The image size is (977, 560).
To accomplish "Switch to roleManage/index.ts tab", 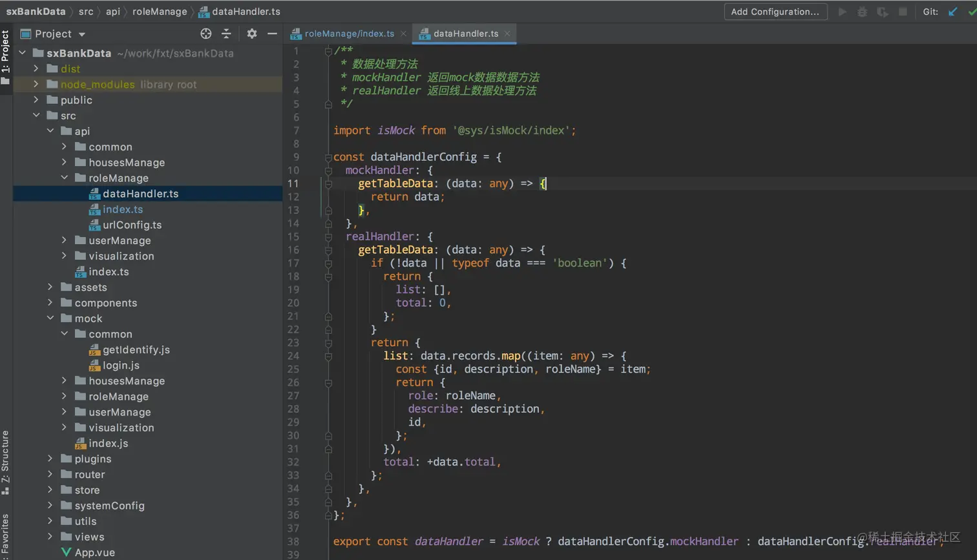I will click(x=349, y=34).
